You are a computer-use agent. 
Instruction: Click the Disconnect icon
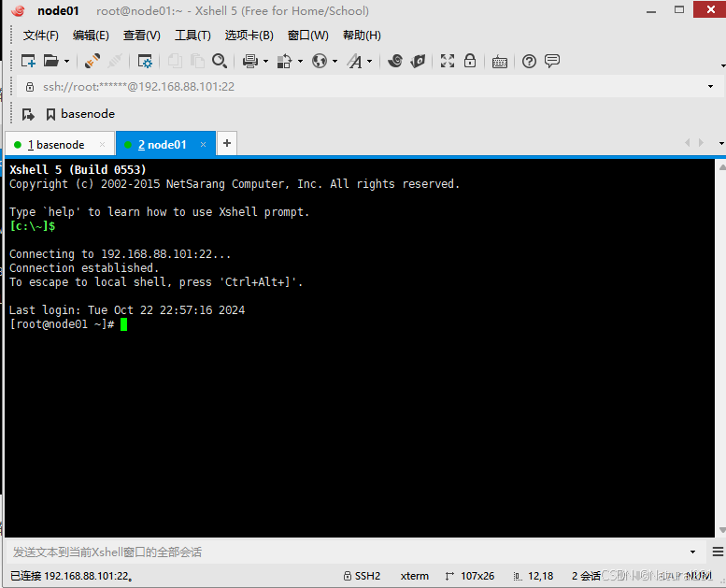114,61
